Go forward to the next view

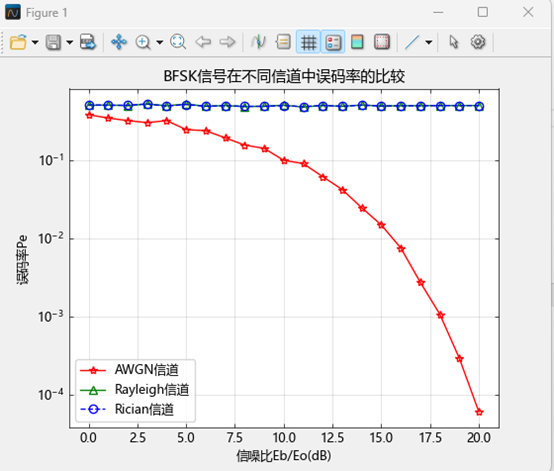(227, 42)
